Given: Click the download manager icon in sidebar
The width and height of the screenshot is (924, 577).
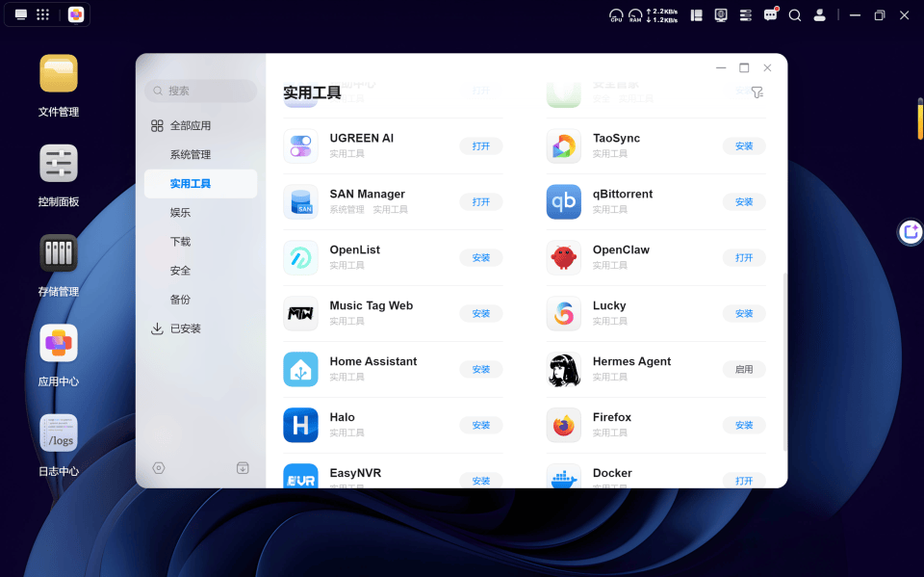Looking at the screenshot, I should 243,468.
